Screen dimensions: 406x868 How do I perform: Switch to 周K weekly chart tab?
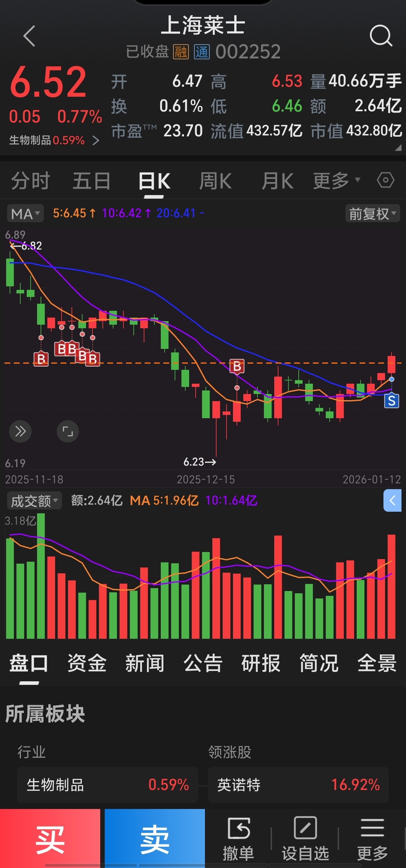216,181
